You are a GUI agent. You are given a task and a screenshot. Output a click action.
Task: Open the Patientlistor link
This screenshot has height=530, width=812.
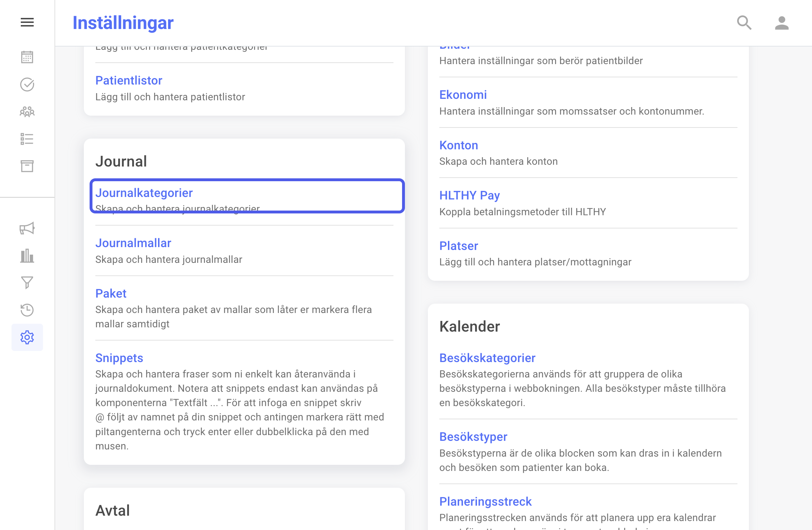[129, 81]
